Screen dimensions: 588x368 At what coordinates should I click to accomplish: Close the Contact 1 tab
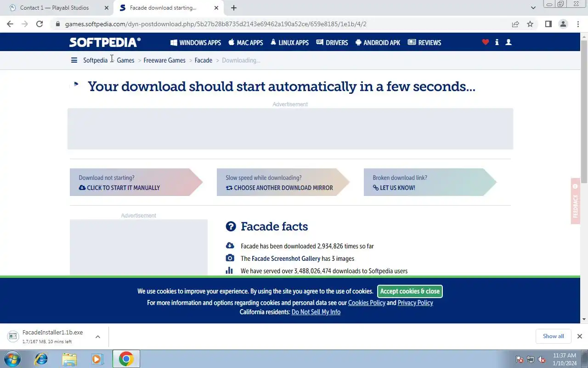coord(107,8)
